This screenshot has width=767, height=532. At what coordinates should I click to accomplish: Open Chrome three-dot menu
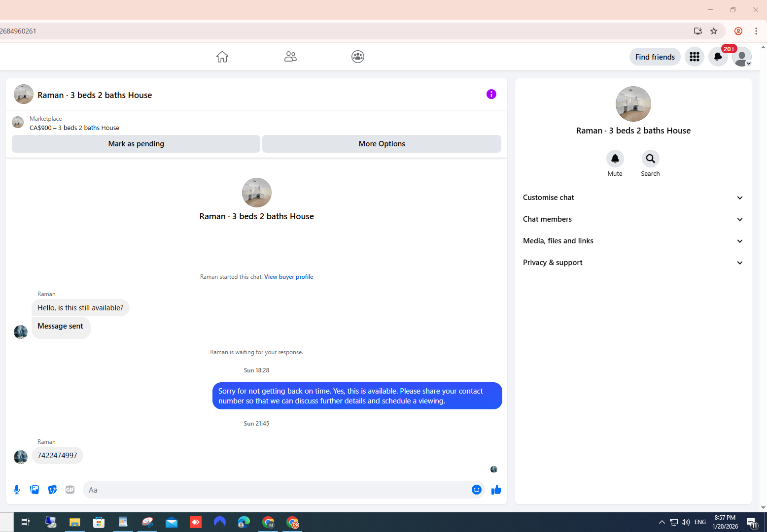tap(756, 31)
